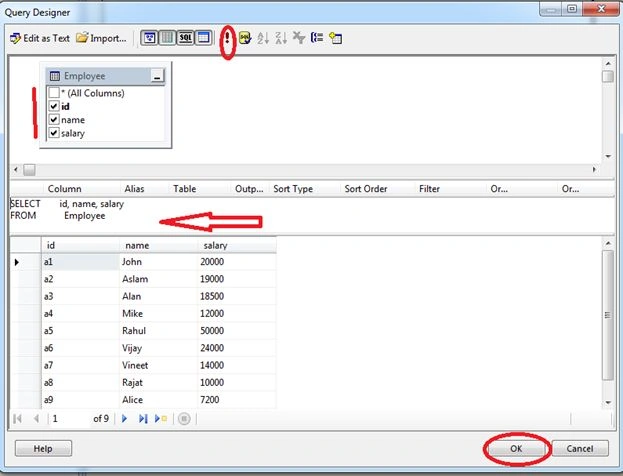The image size is (623, 476).
Task: Apply Sort Descending icon
Action: pos(281,38)
